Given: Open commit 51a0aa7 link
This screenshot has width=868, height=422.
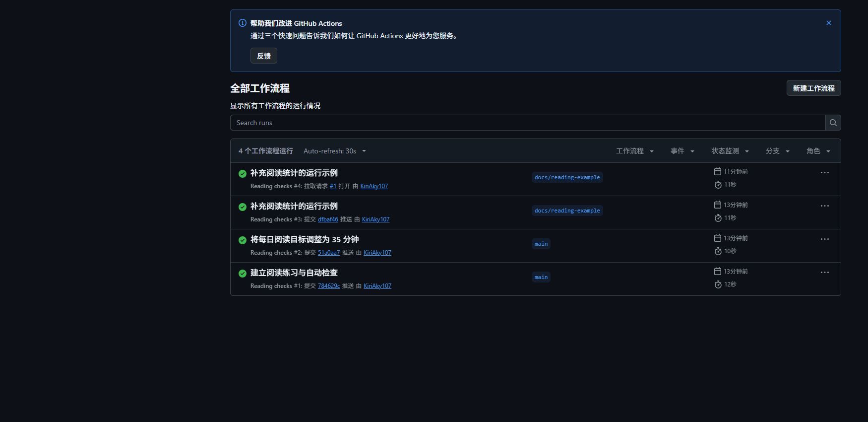Looking at the screenshot, I should point(329,253).
